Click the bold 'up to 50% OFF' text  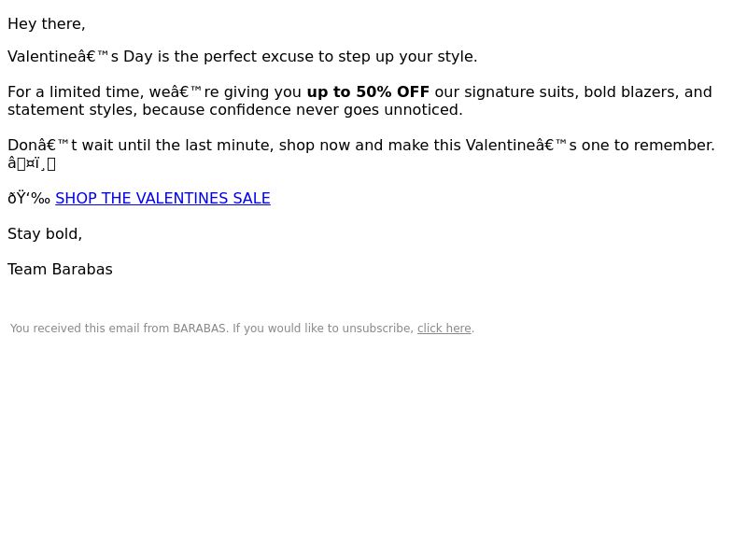(368, 91)
